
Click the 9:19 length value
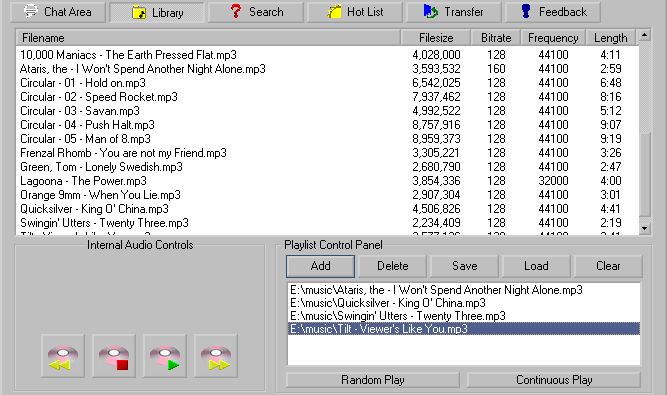tap(610, 139)
